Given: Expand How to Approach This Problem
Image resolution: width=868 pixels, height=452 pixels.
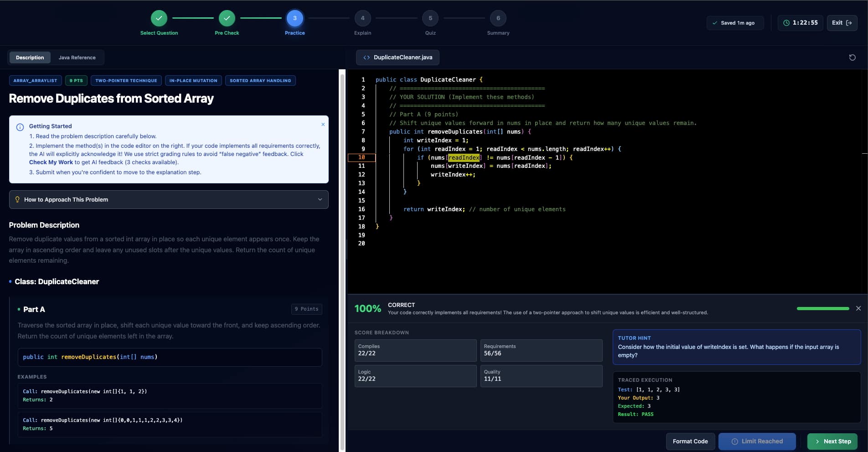Looking at the screenshot, I should click(169, 199).
